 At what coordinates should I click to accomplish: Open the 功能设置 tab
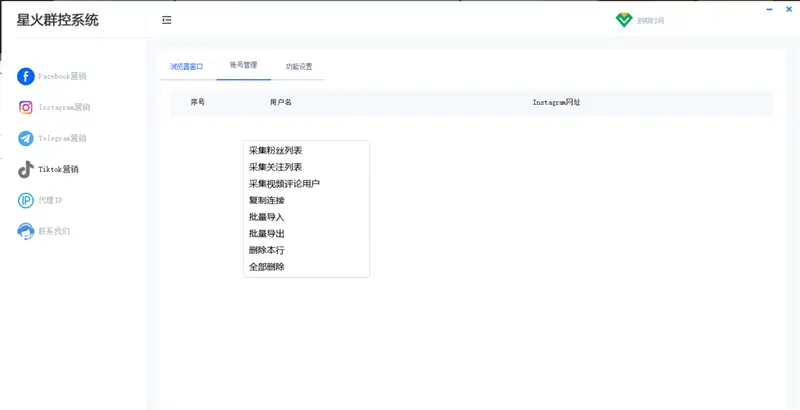point(298,66)
